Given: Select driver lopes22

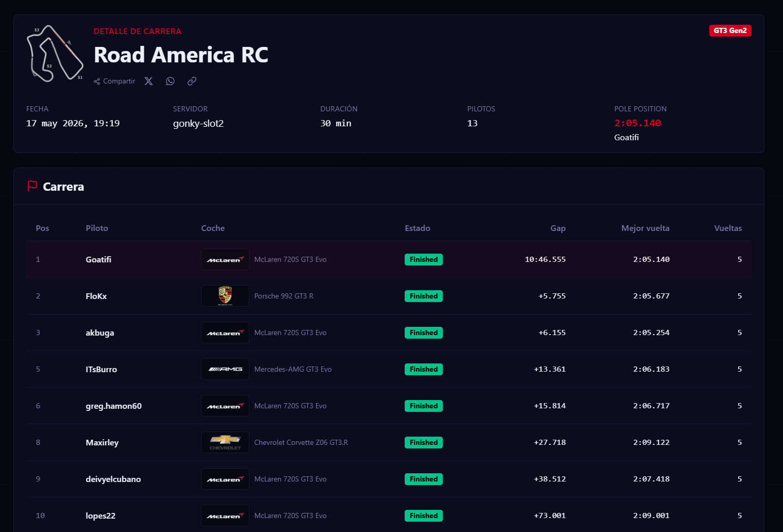Looking at the screenshot, I should 101,516.
